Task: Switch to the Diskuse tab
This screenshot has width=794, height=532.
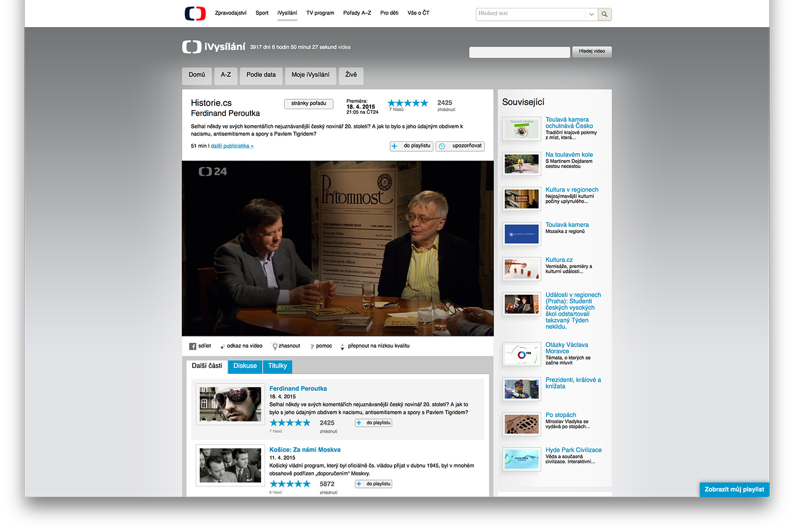Action: point(245,366)
